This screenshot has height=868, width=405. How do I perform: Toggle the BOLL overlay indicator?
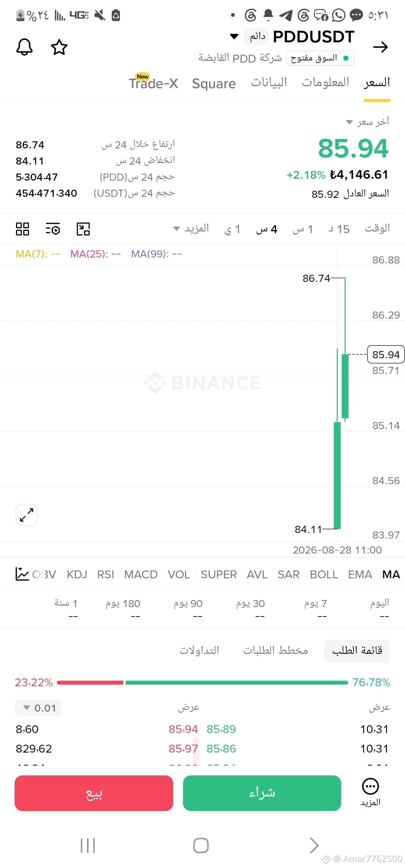point(324,574)
